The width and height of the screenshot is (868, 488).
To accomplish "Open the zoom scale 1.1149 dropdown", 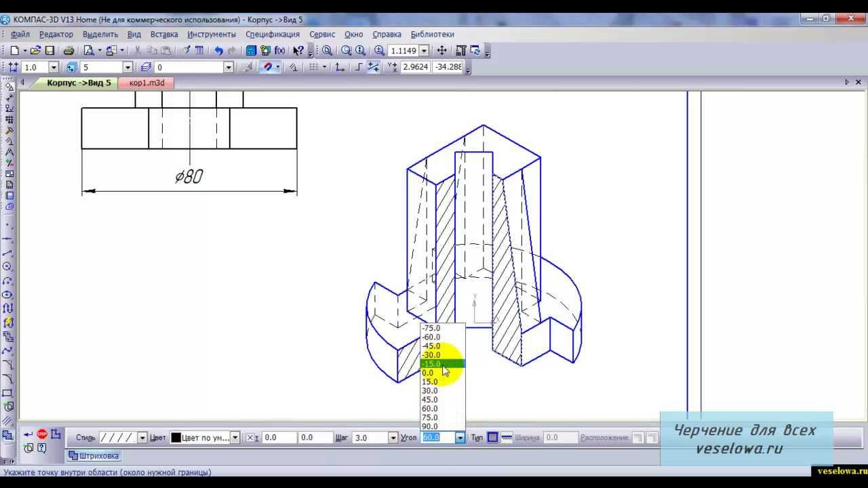I will [x=425, y=51].
